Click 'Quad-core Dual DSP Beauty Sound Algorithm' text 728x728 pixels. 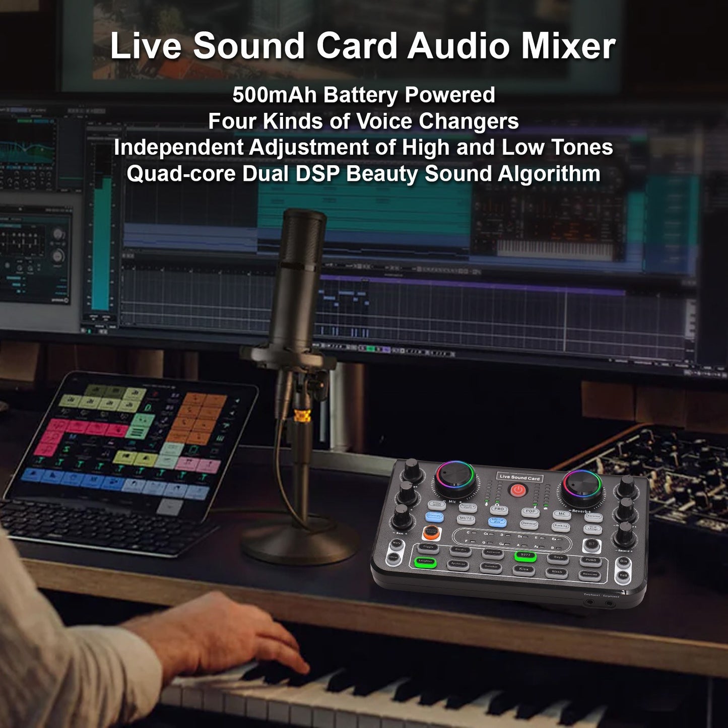(363, 173)
